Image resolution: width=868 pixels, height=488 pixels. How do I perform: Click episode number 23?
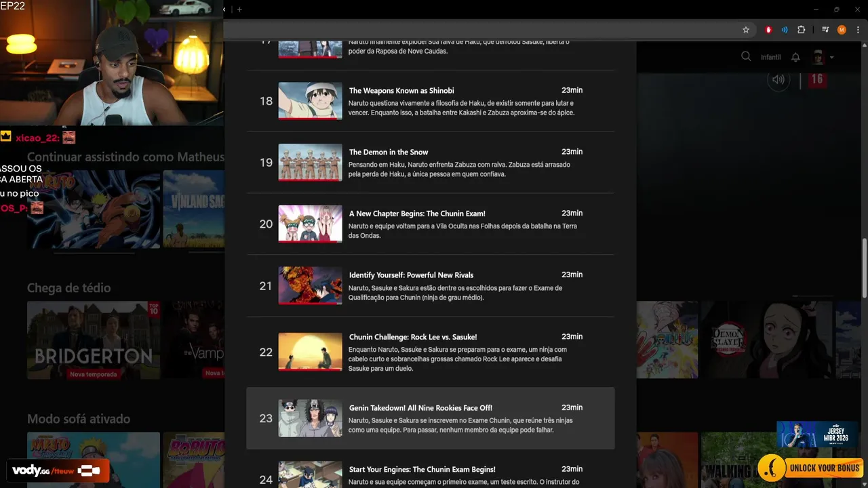(266, 418)
